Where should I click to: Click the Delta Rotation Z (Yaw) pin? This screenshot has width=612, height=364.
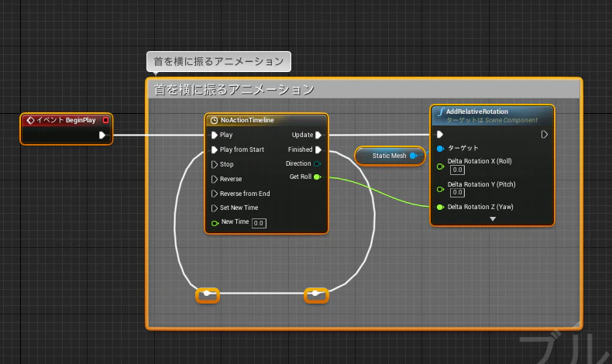[440, 207]
